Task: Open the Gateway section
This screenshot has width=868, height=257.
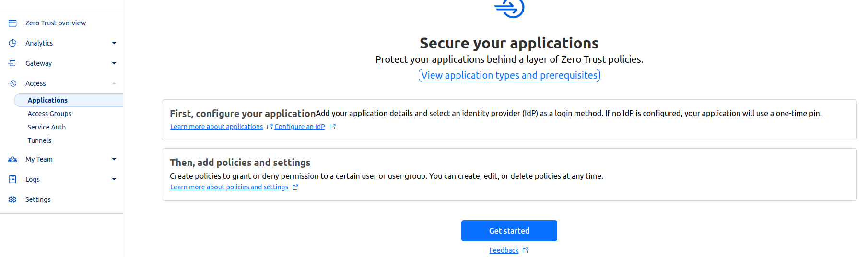Action: (39, 63)
